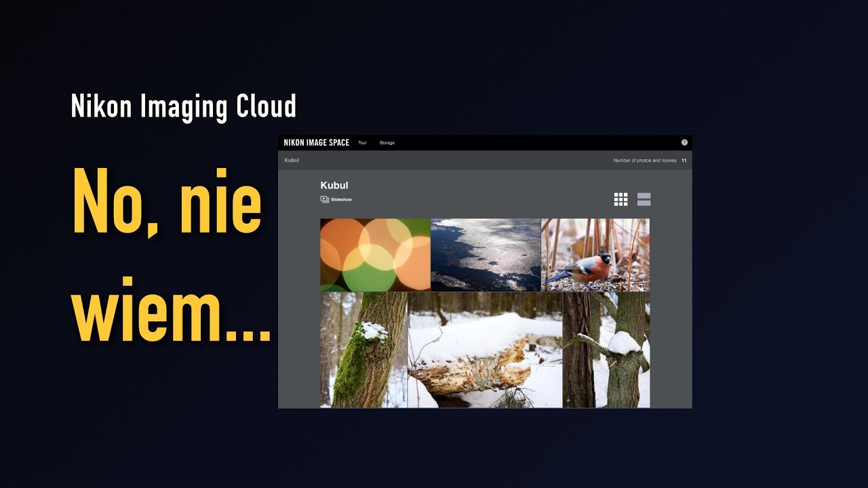The height and width of the screenshot is (488, 868).
Task: Open the Tour menu item
Action: tap(362, 143)
